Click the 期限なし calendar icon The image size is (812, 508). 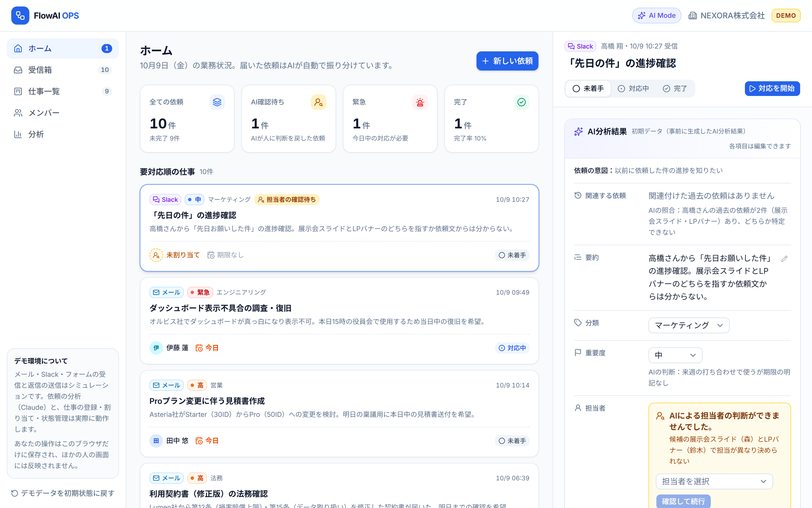click(x=211, y=255)
